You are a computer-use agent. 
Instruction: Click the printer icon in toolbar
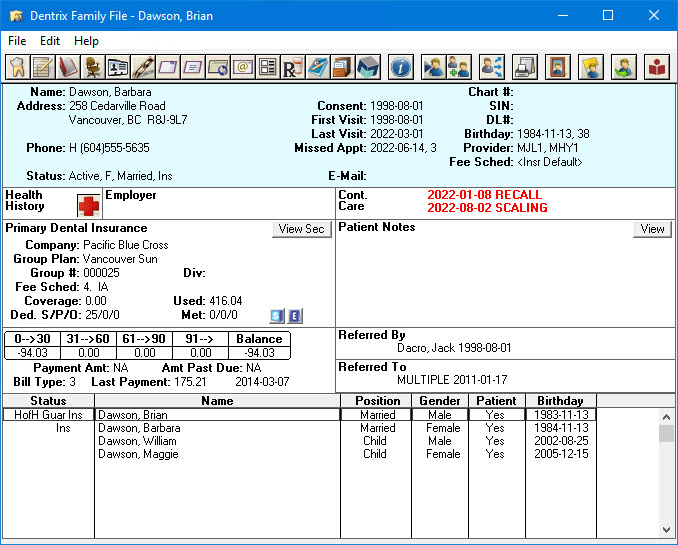[x=525, y=67]
